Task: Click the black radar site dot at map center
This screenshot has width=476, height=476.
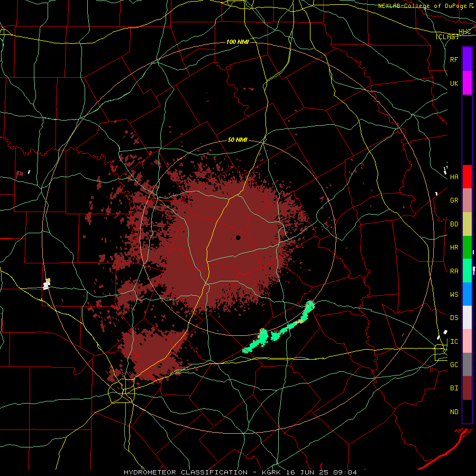Action: click(238, 237)
